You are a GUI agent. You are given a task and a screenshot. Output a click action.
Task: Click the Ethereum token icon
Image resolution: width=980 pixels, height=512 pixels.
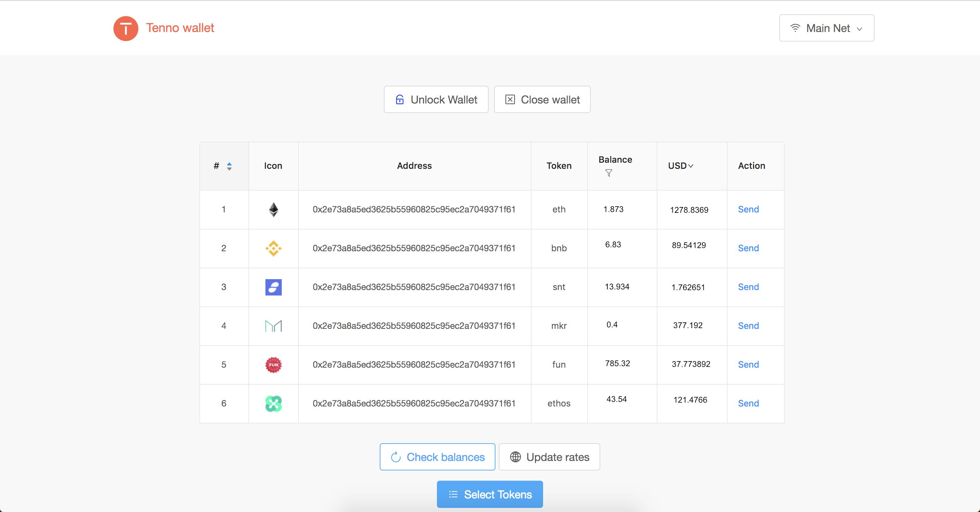(x=273, y=209)
